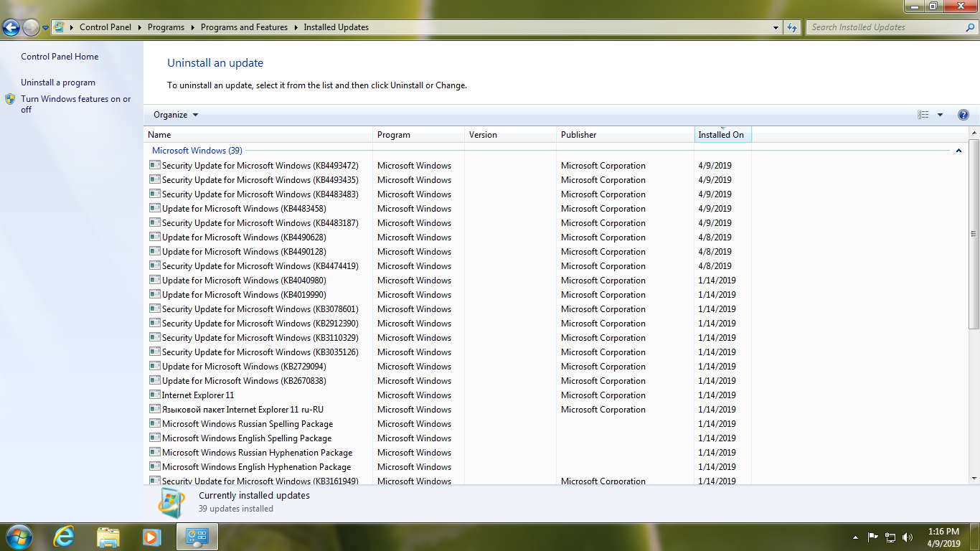The width and height of the screenshot is (980, 551).
Task: Open the address bar history dropdown
Action: [x=776, y=27]
